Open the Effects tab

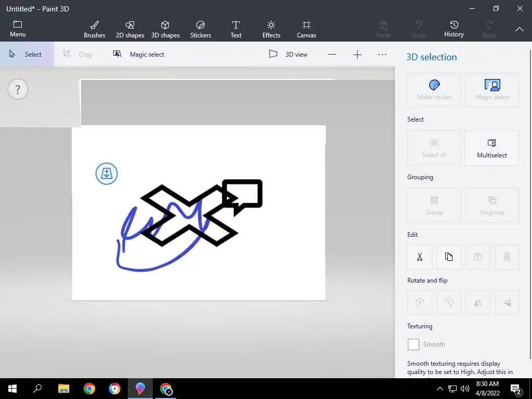271,30
